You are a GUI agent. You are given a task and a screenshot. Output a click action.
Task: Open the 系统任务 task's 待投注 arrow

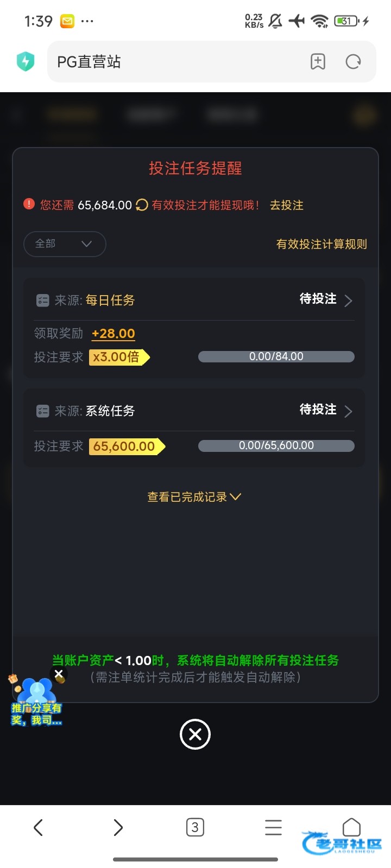(x=348, y=411)
